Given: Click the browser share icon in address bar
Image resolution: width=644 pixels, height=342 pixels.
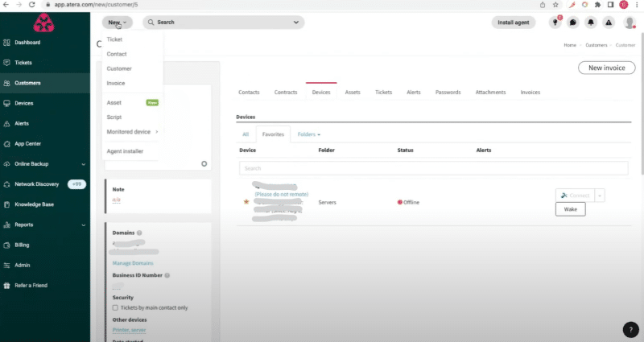Looking at the screenshot, I should pyautogui.click(x=542, y=5).
